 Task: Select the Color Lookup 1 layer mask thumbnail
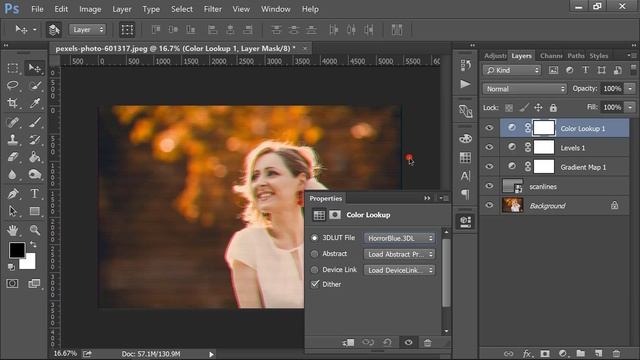pos(544,128)
